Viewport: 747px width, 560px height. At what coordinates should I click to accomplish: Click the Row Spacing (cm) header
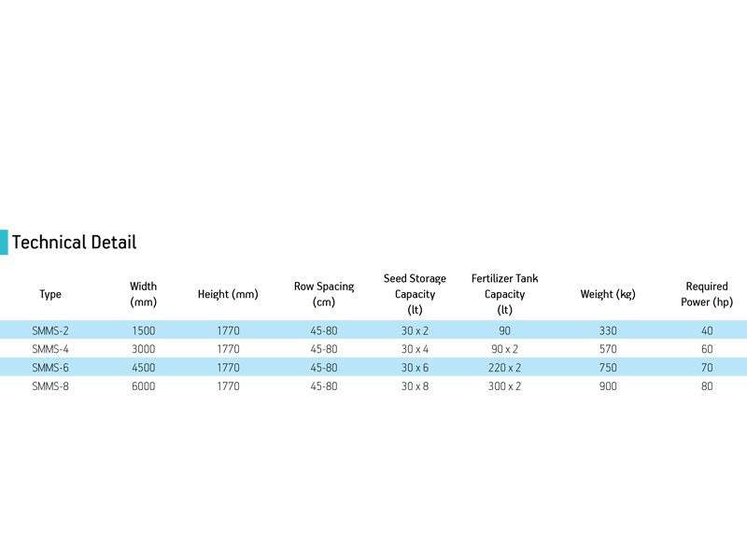324,294
